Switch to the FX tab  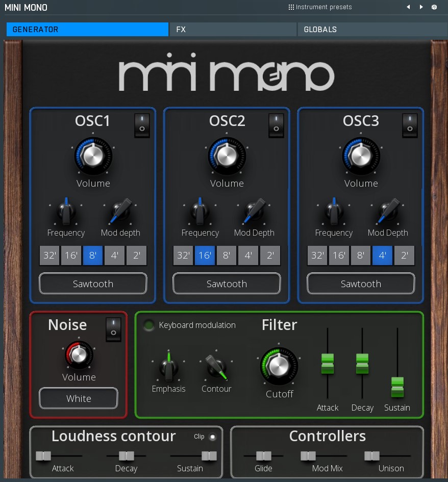pyautogui.click(x=233, y=30)
